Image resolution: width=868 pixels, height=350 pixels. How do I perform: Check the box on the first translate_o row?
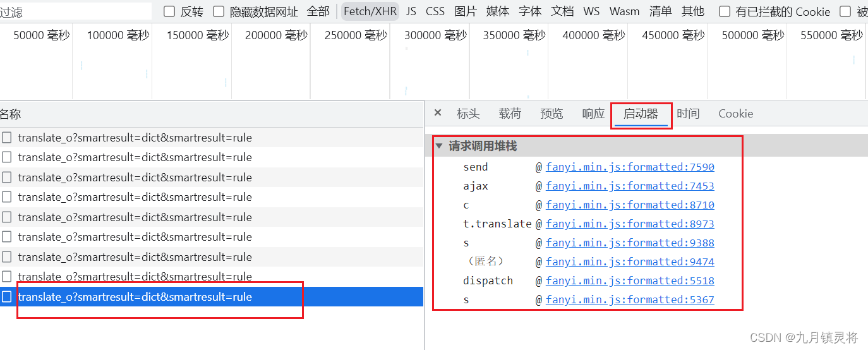(6, 137)
